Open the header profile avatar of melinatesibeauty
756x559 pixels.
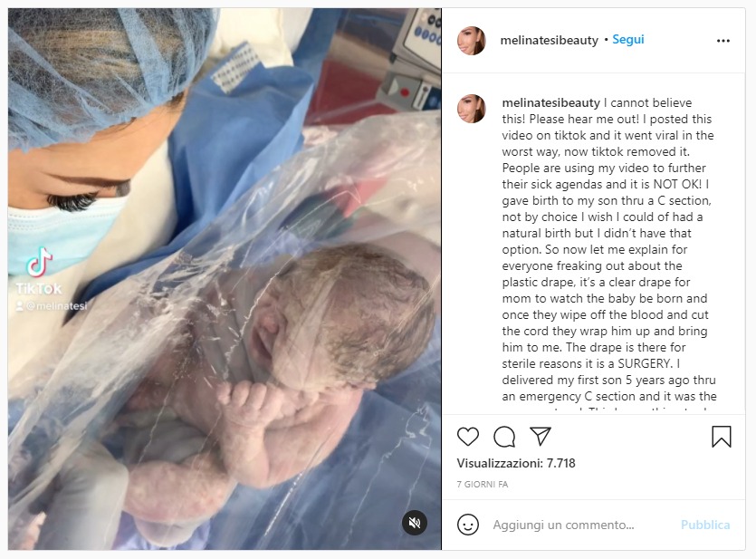click(x=471, y=41)
